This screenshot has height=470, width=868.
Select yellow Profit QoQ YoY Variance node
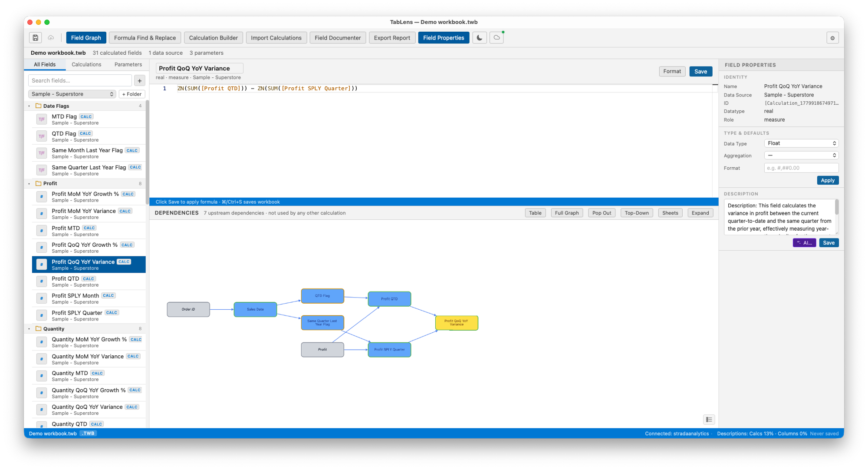[457, 323]
